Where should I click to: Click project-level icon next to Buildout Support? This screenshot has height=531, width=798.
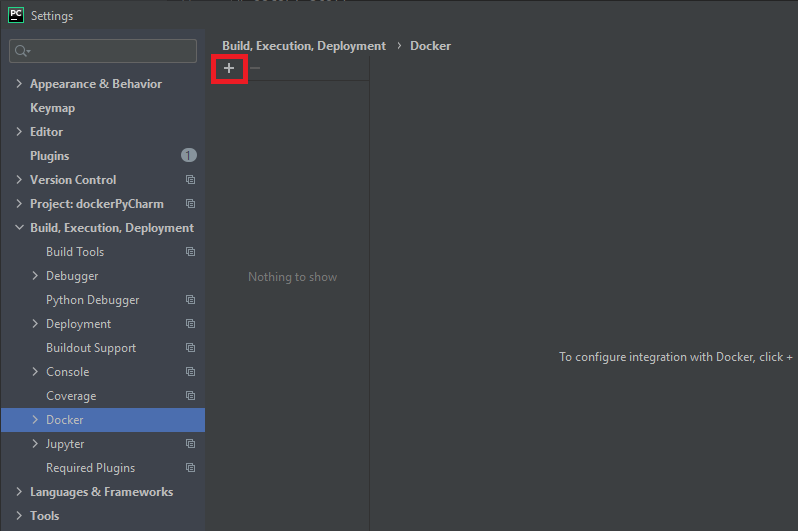(190, 348)
